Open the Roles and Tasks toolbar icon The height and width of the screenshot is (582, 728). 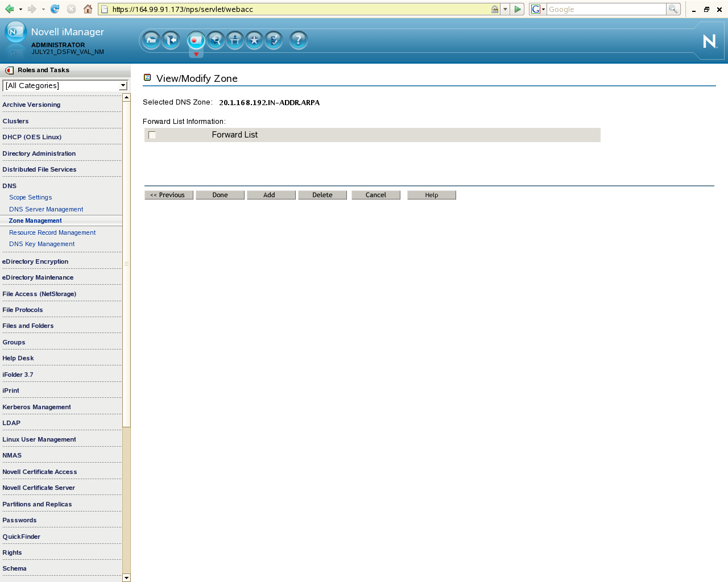tap(196, 40)
